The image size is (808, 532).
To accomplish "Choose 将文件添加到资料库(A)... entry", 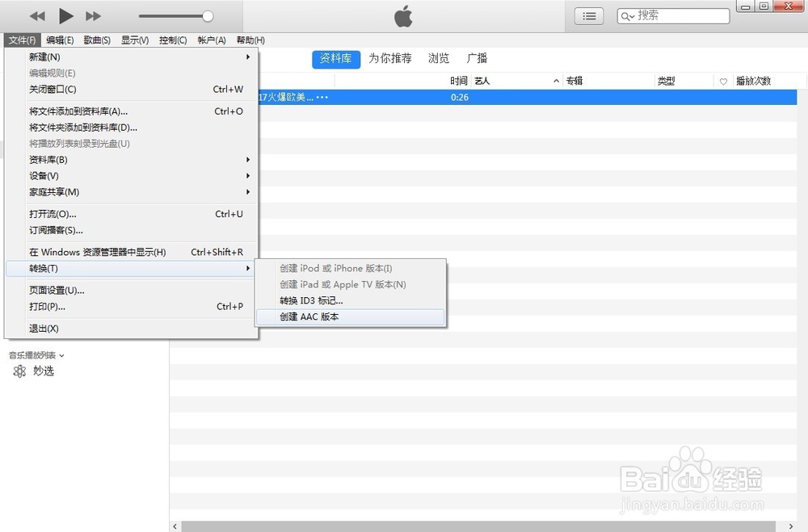I will [x=132, y=111].
